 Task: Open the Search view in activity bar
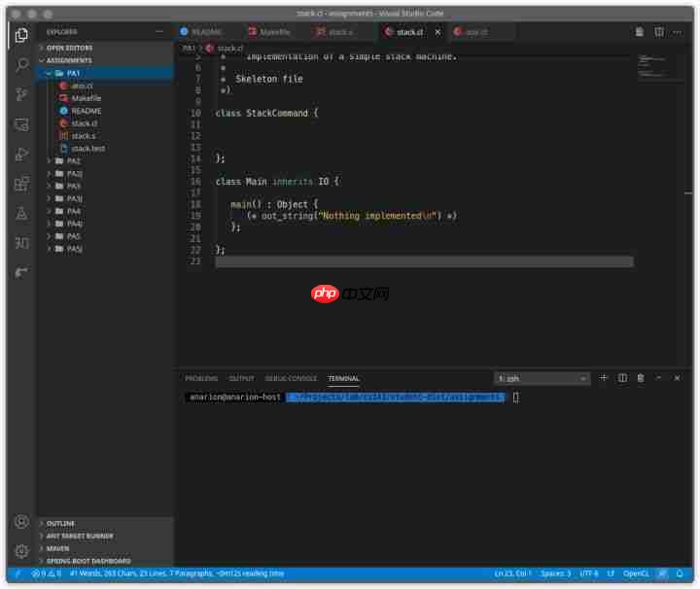[x=21, y=65]
